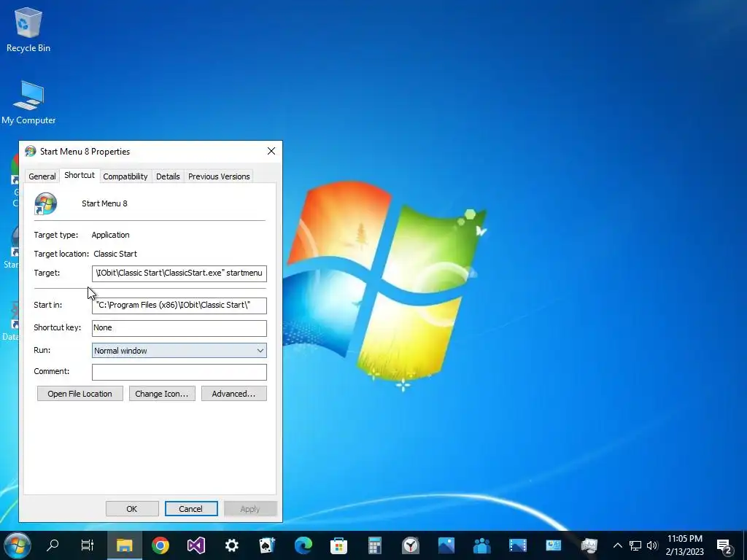Cancel the Start Menu 8 Properties dialog
The width and height of the screenshot is (747, 560).
point(191,508)
